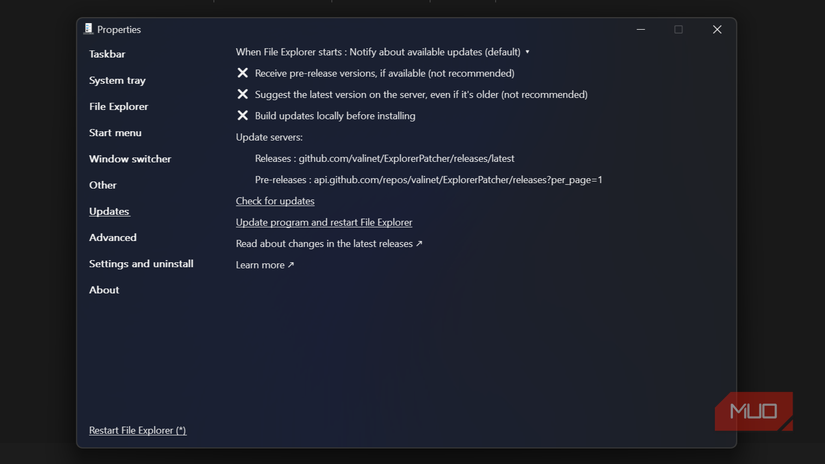Open the Other settings section
The width and height of the screenshot is (825, 464).
pos(103,185)
